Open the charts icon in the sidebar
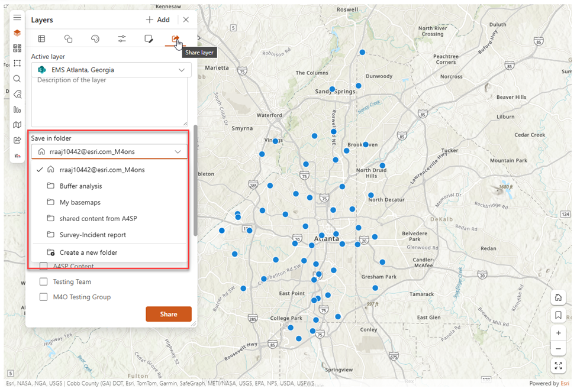Viewport: 577px width, 392px height. [x=17, y=109]
